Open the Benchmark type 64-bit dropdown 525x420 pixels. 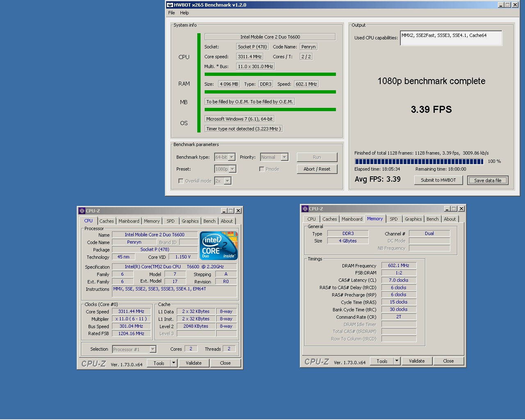coord(232,157)
